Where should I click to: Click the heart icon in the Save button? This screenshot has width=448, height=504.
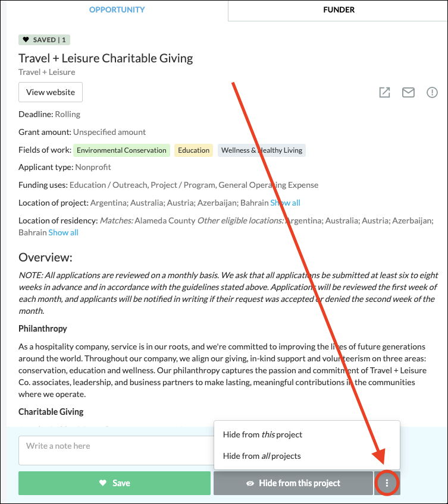click(x=103, y=483)
